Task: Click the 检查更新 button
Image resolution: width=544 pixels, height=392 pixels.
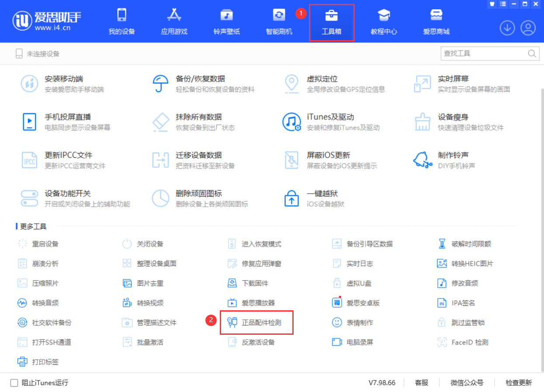Action: (519, 383)
